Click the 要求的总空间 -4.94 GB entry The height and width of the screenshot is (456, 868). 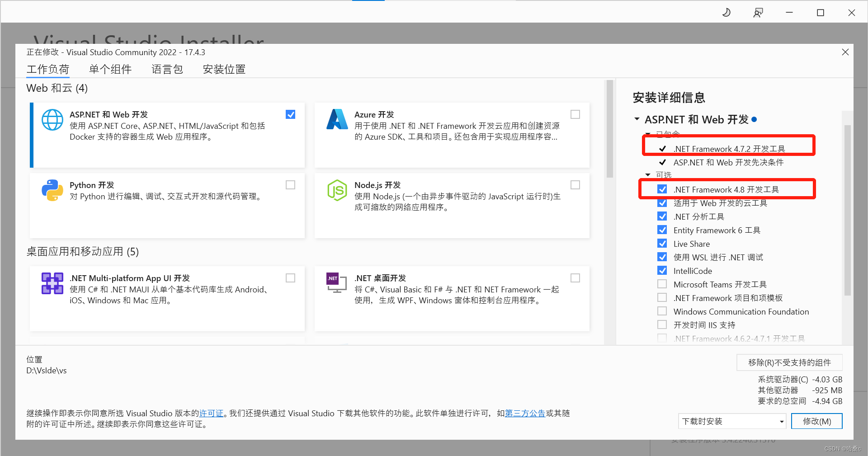click(x=800, y=401)
